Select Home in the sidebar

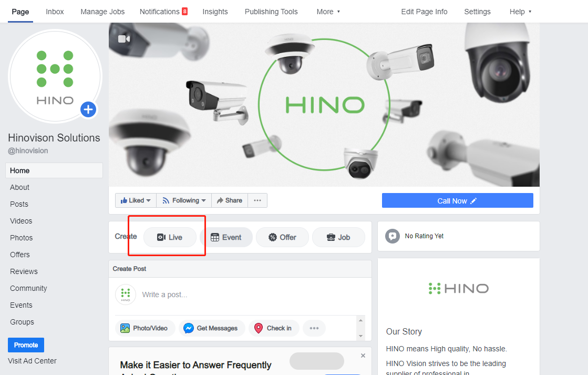click(x=54, y=170)
